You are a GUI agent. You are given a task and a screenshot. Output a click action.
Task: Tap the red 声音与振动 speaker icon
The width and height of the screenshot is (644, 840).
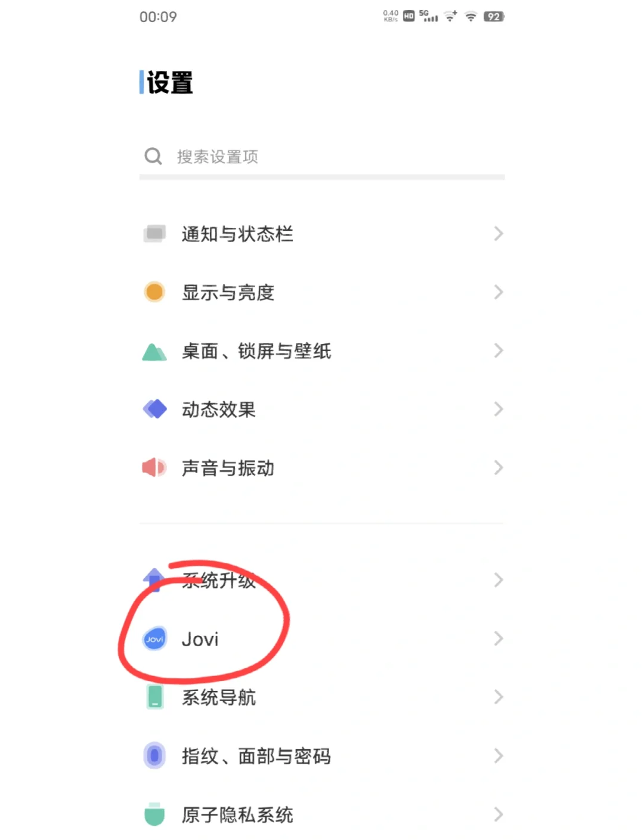(154, 467)
